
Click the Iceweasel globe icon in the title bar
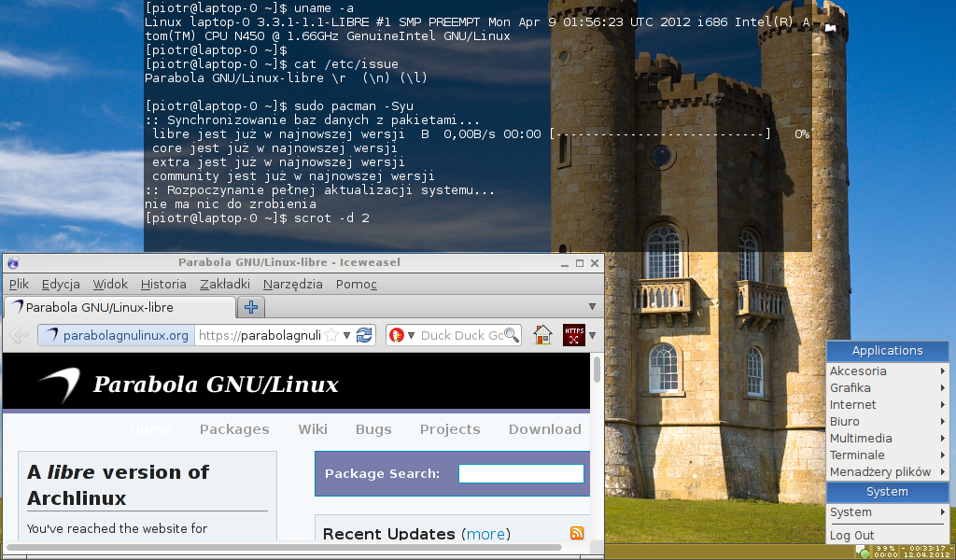[x=13, y=262]
